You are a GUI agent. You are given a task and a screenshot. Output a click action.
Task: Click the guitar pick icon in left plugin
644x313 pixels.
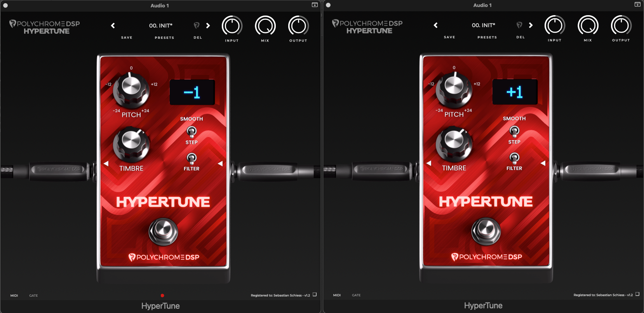[x=197, y=26]
